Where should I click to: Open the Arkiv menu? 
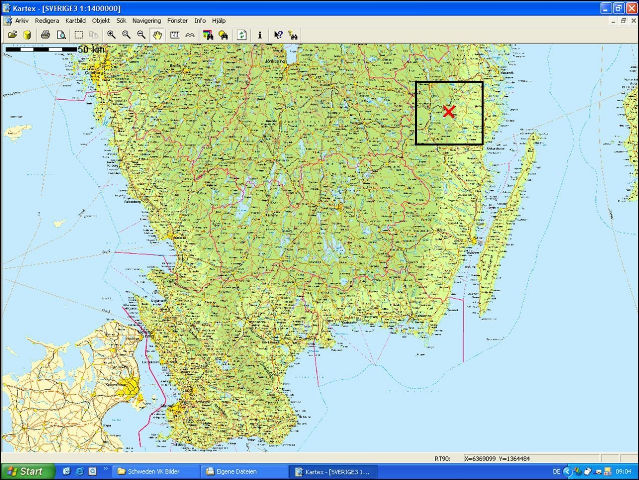(21, 20)
